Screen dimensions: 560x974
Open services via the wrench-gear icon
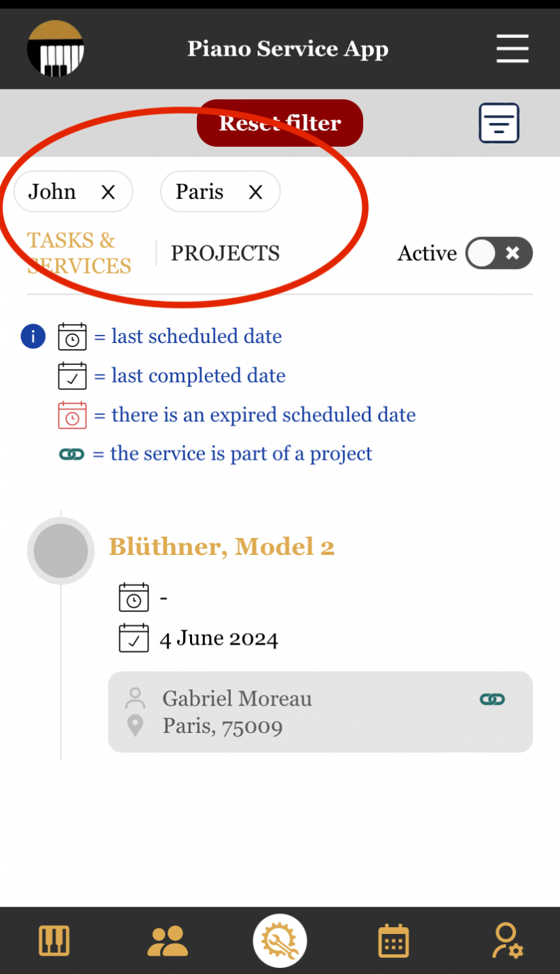tap(280, 941)
